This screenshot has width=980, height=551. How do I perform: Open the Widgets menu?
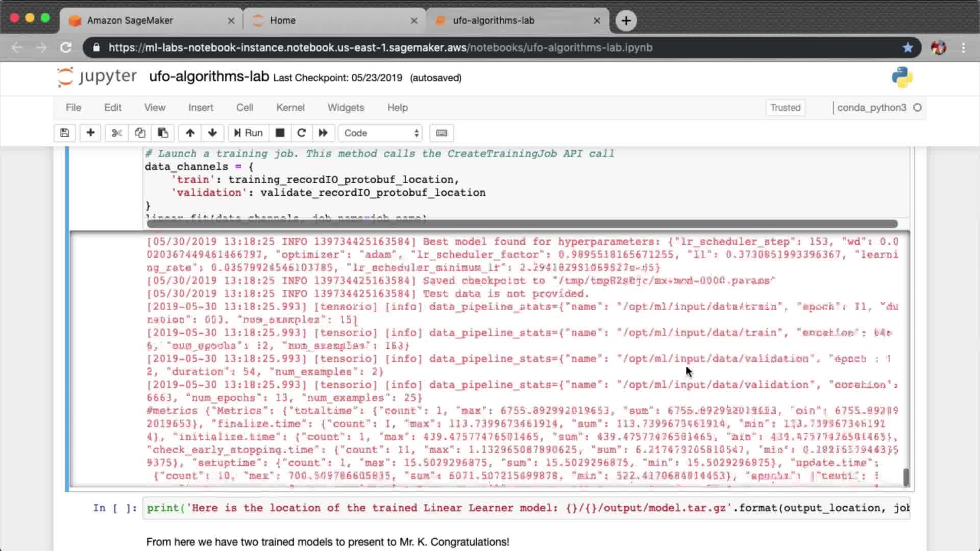pos(346,108)
